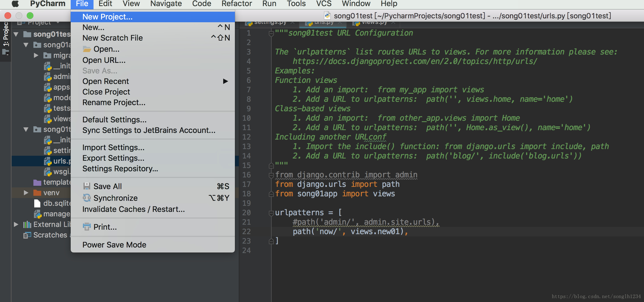The height and width of the screenshot is (302, 644).
Task: Collapse the imports fold marker on line 16
Action: pos(271,175)
